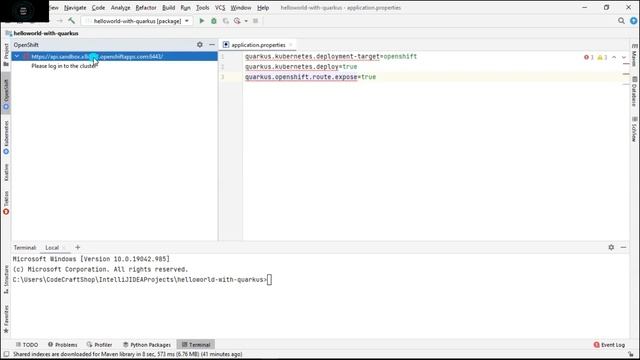Click the Stop square button

[256, 21]
